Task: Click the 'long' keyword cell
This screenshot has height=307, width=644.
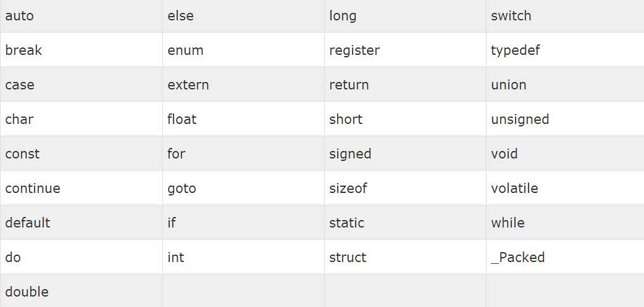Action: pos(343,16)
